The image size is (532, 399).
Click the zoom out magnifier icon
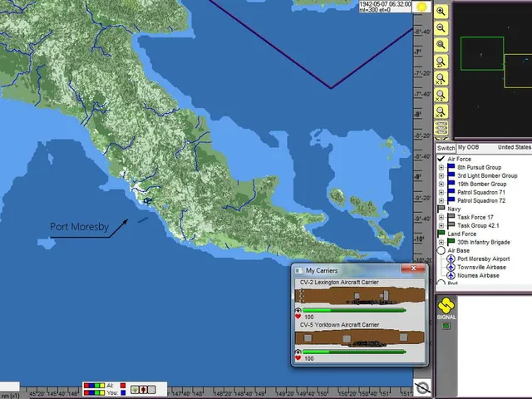pyautogui.click(x=441, y=28)
